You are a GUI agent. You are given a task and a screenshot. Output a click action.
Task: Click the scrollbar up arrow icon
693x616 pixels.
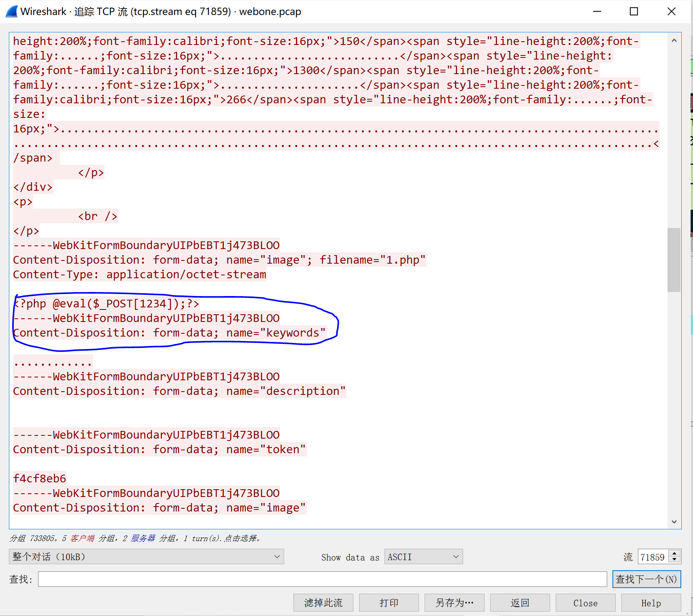pyautogui.click(x=674, y=40)
